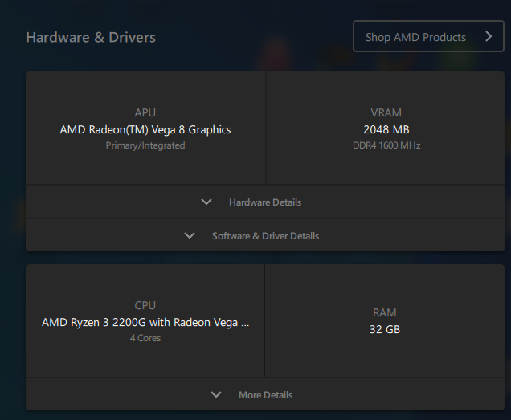
Task: Click the 4 Cores subtitle
Action: [x=145, y=338]
